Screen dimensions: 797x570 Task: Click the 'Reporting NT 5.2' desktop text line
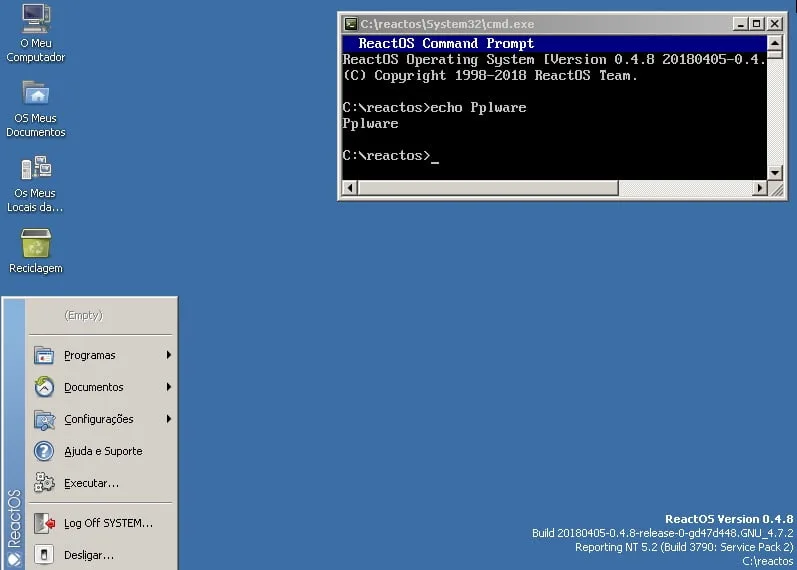pos(684,547)
